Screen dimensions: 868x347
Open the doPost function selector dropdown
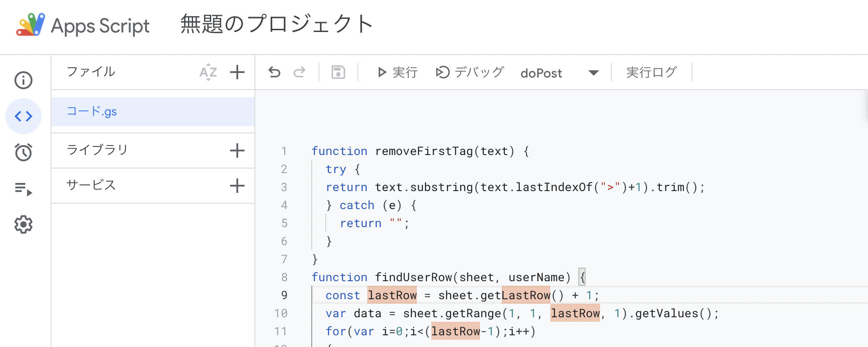pos(560,73)
